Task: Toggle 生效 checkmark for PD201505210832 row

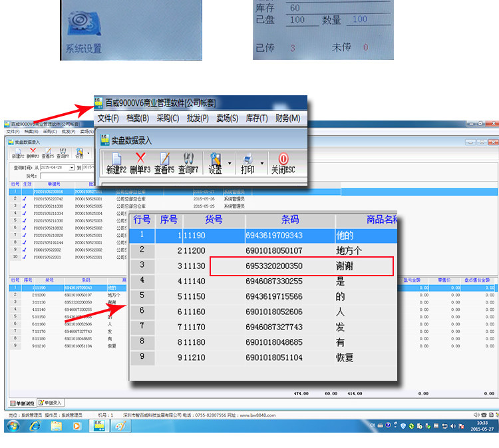Action: (x=25, y=228)
